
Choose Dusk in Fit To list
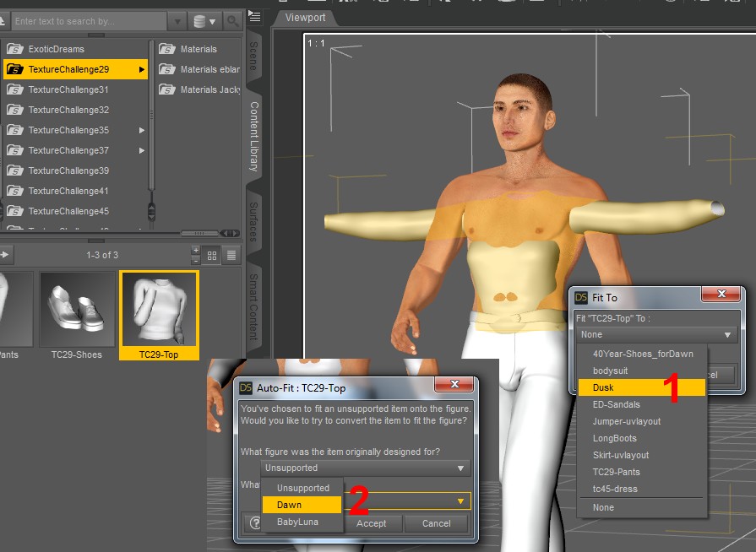point(642,387)
